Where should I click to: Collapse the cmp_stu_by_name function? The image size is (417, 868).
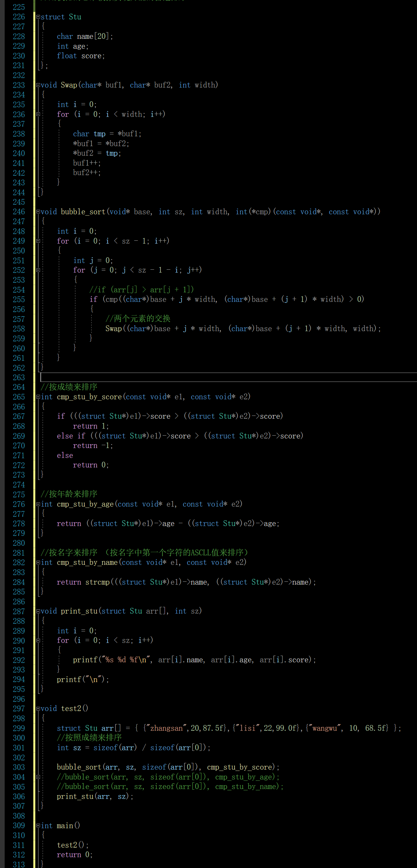38,562
